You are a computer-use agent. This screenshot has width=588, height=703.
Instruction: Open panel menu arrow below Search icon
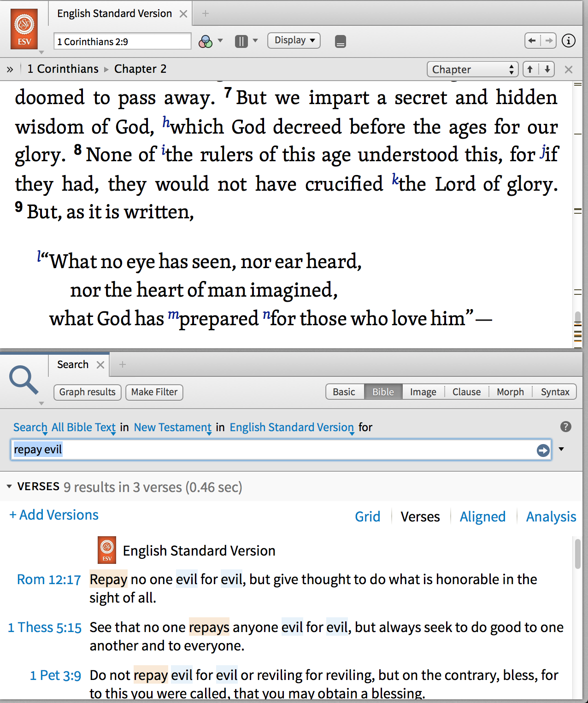point(41,404)
